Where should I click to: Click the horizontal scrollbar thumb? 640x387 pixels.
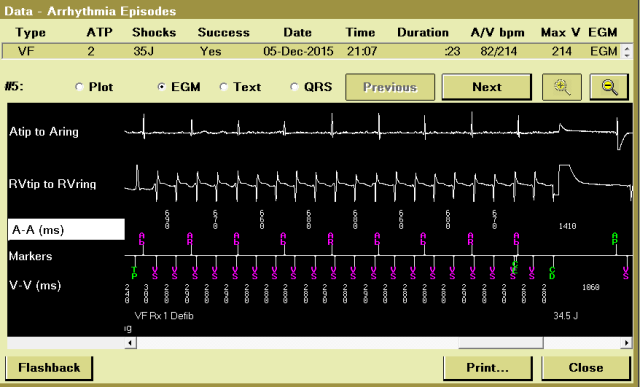[x=501, y=343]
